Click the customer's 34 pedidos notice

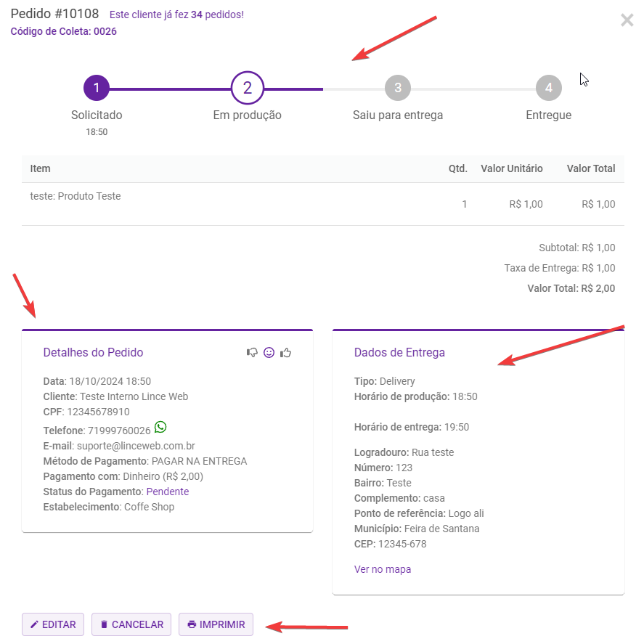coord(176,15)
